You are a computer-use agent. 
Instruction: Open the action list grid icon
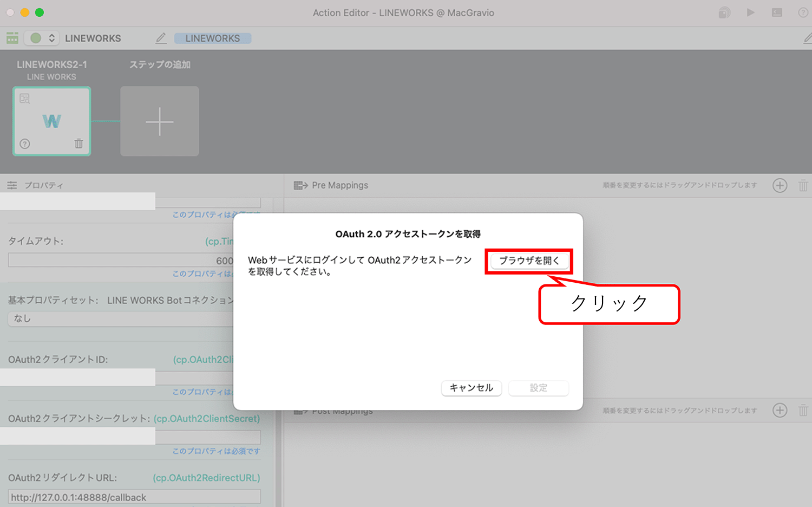(x=12, y=38)
